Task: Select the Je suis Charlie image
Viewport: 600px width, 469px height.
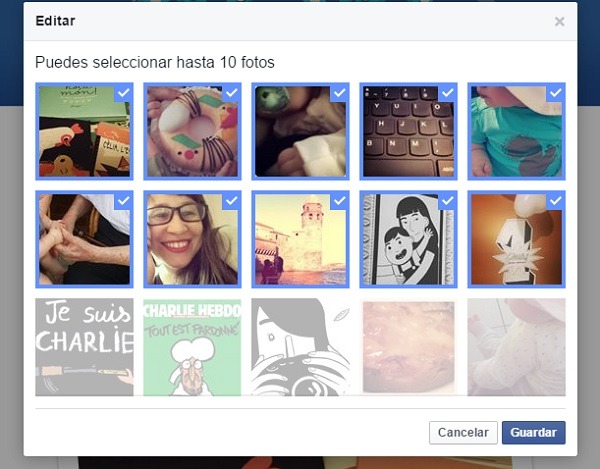Action: tap(84, 347)
